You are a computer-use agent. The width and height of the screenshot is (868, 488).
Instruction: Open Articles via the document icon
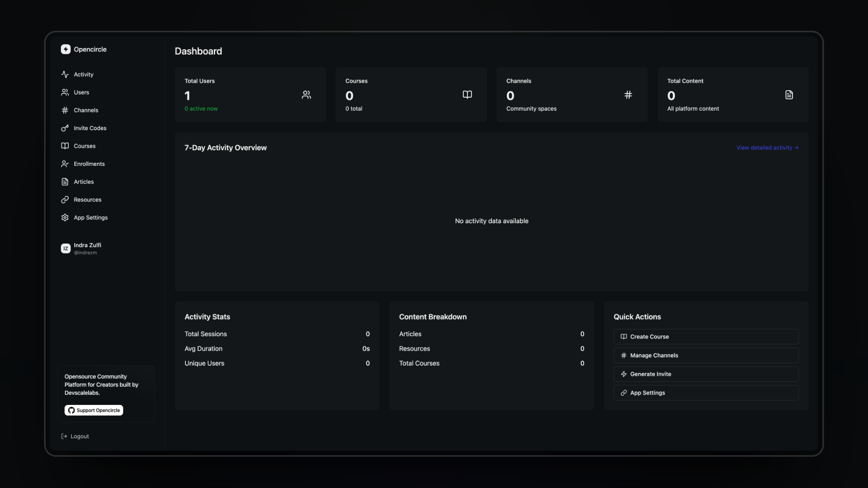pyautogui.click(x=65, y=181)
